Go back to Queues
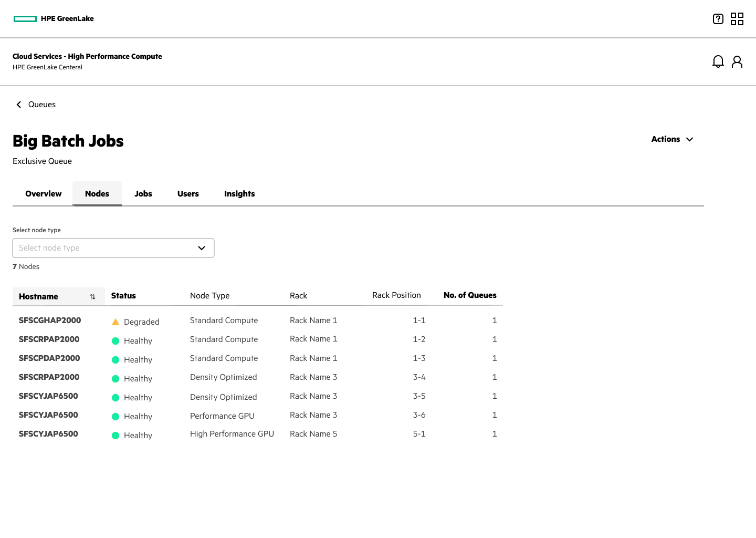Screen dimensions: 756x538 42,105
